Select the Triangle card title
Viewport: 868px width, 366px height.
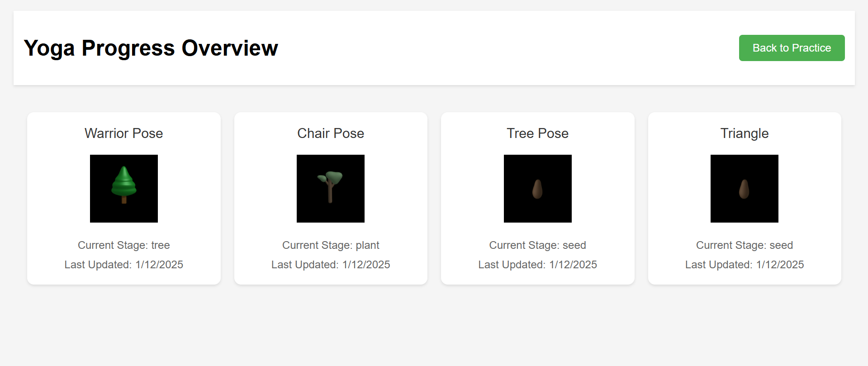pyautogui.click(x=745, y=133)
